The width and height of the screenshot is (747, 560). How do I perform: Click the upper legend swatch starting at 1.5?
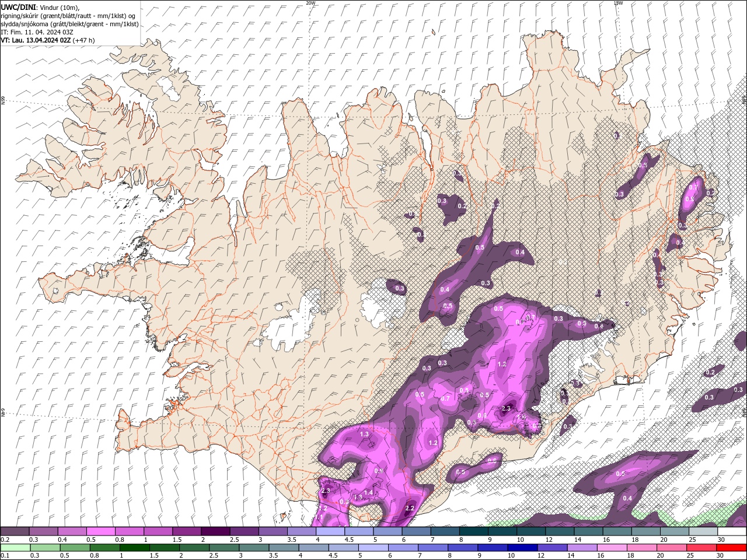tap(186, 531)
